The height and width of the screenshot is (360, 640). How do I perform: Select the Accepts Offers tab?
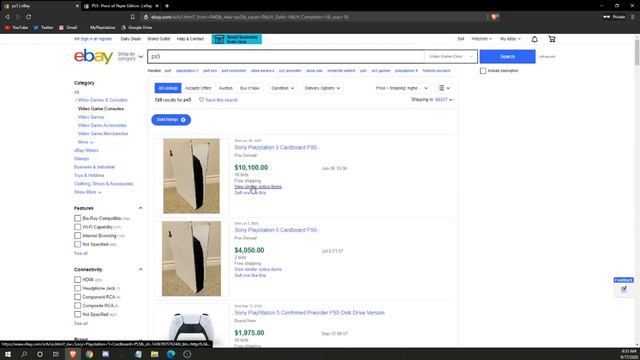198,88
